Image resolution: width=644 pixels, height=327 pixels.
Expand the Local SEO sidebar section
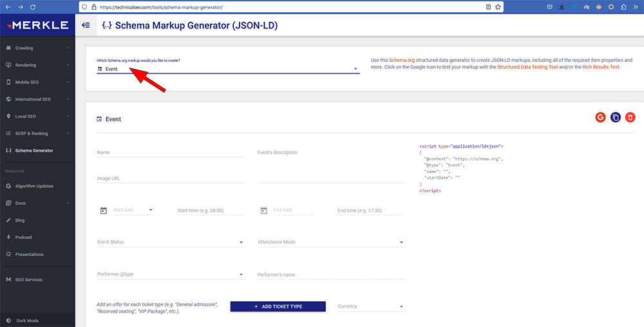coord(37,117)
